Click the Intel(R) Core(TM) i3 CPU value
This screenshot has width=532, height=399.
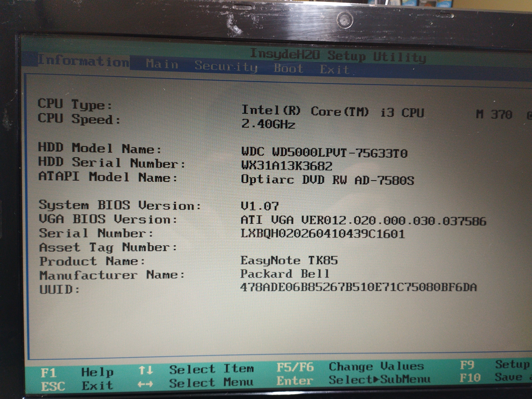click(x=332, y=111)
